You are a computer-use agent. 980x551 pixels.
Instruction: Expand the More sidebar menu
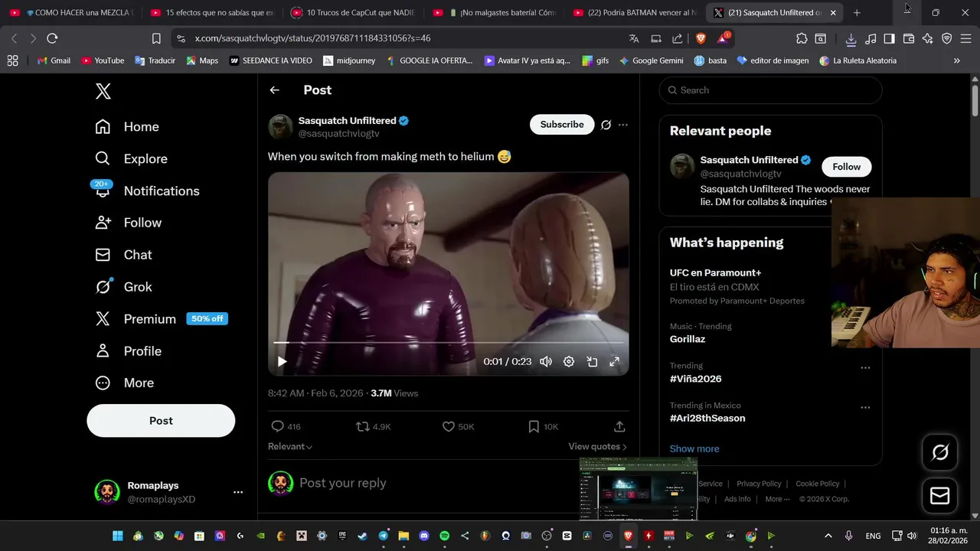coord(124,383)
